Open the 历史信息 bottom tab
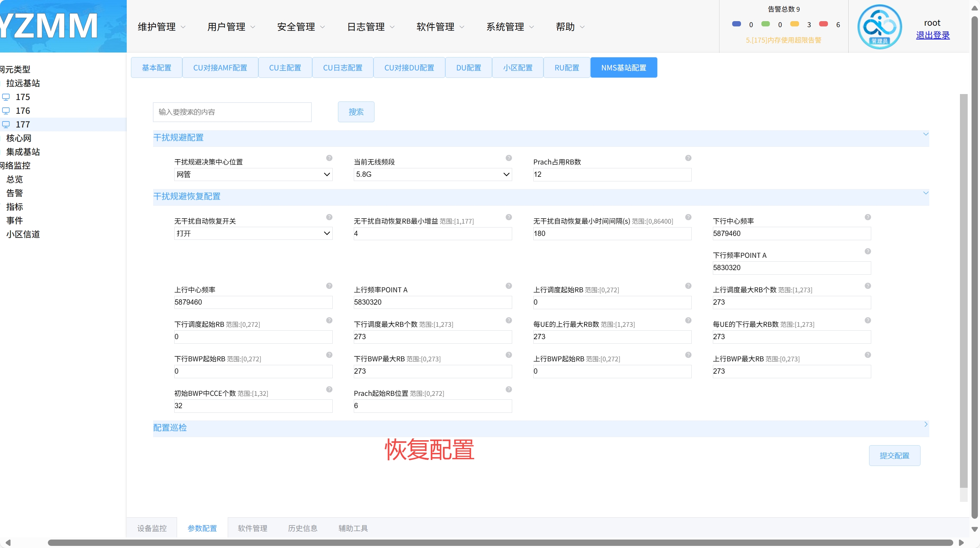980x548 pixels. [x=302, y=528]
